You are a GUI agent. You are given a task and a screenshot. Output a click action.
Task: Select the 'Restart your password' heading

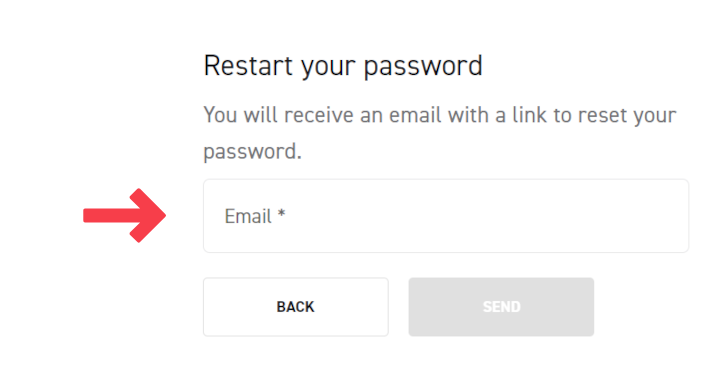click(343, 66)
